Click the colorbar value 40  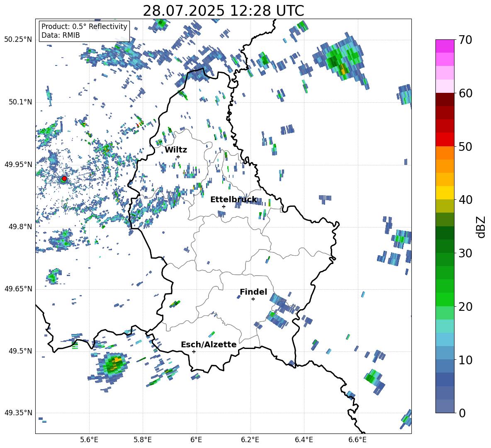pos(465,200)
